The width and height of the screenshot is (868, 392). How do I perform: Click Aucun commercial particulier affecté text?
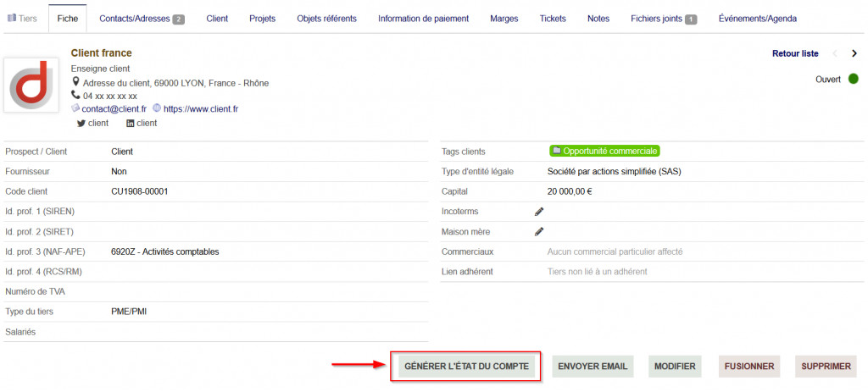(x=615, y=251)
